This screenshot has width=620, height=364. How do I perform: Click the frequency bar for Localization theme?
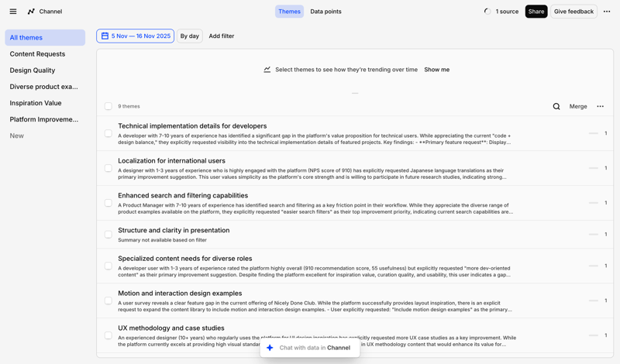click(x=594, y=168)
